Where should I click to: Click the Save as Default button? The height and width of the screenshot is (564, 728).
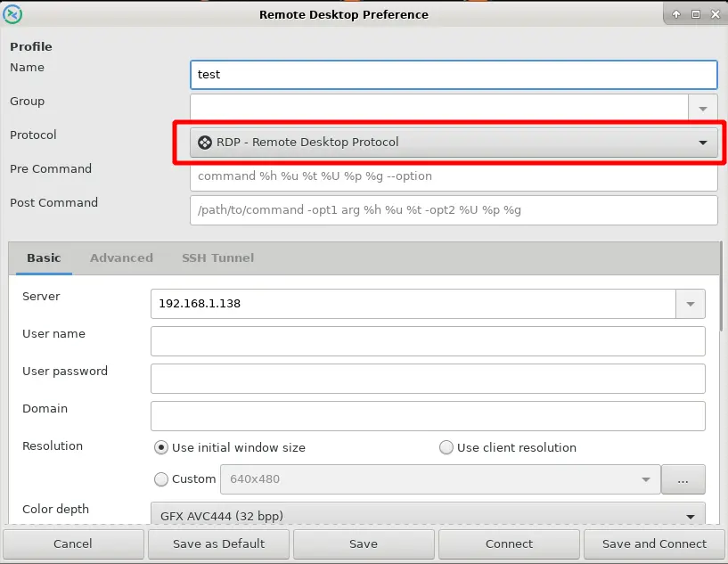click(218, 544)
